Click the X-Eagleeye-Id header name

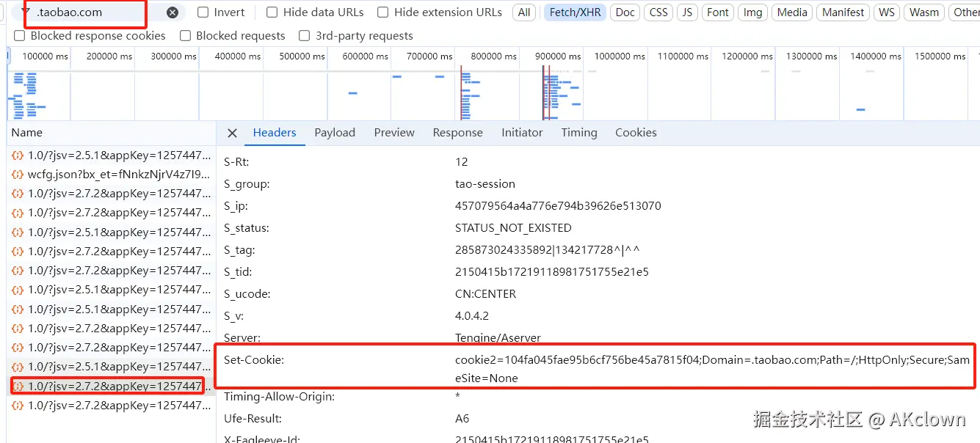(262, 439)
